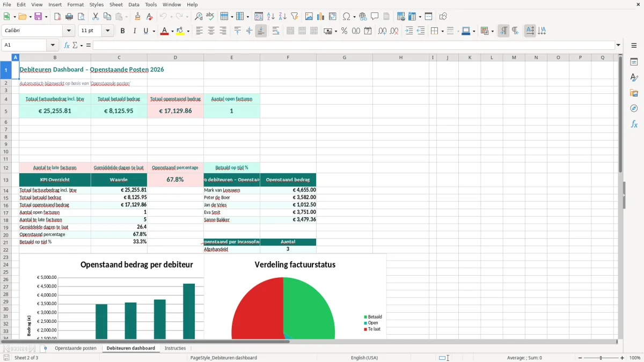Viewport: 644px width, 362px height.
Task: Expand the underline style dropdown arrow
Action: pyautogui.click(x=154, y=31)
